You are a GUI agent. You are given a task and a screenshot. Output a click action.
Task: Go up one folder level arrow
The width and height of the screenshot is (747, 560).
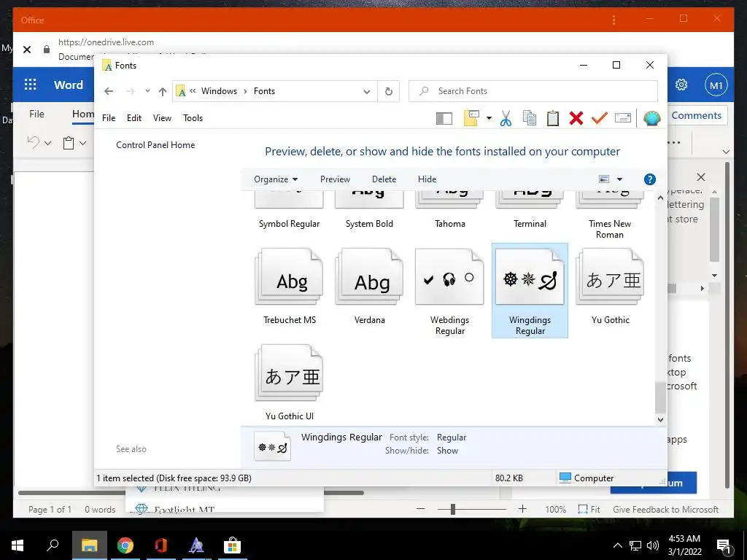(163, 91)
